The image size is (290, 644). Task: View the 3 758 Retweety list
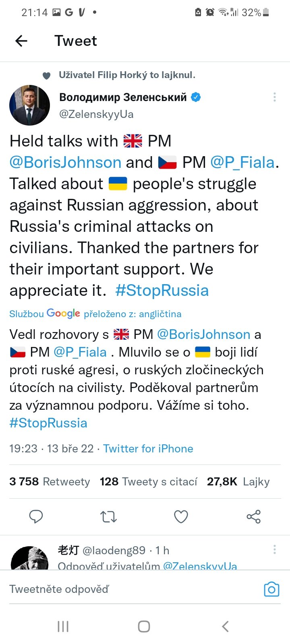(x=50, y=481)
